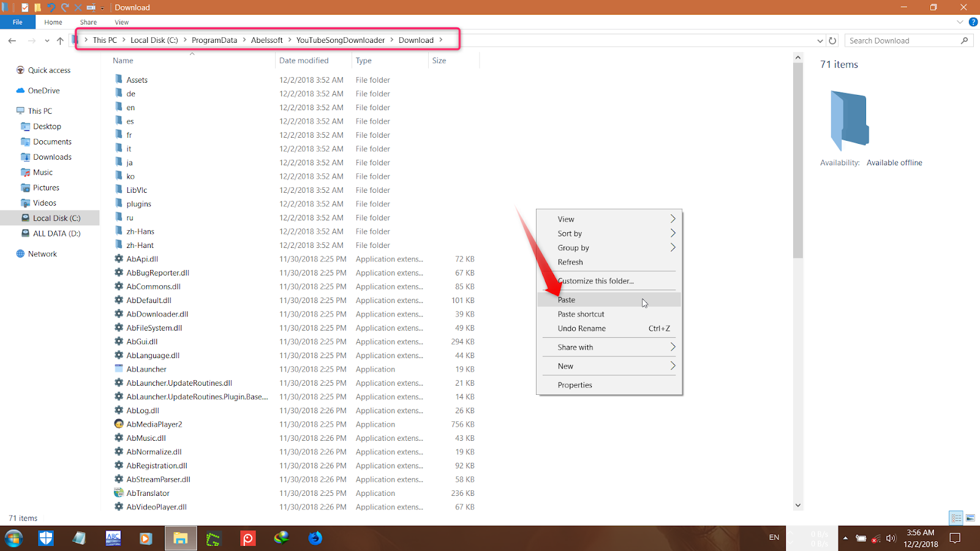Select AbVideoPlayer.dll file
The width and height of the screenshot is (980, 551).
coord(156,508)
